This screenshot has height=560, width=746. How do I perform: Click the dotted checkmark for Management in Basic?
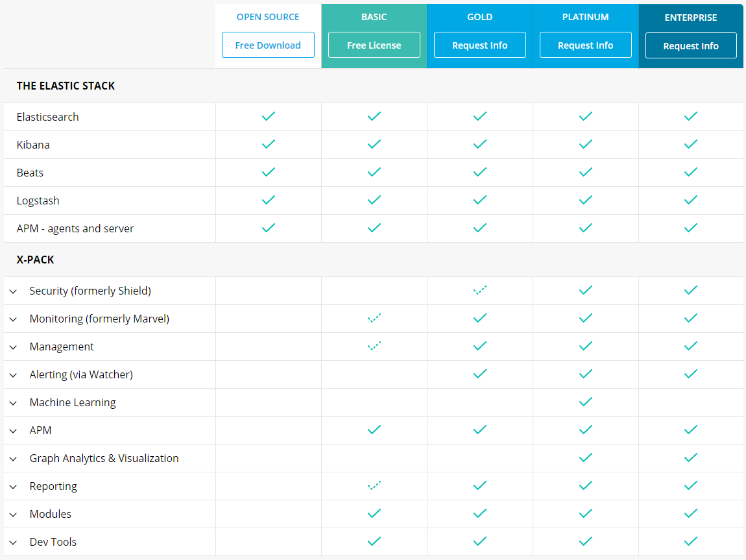374,346
